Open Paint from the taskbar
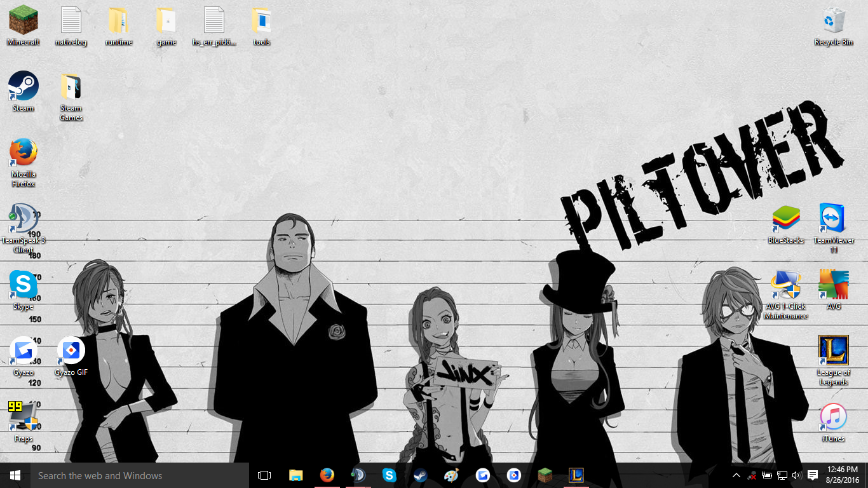 point(451,475)
